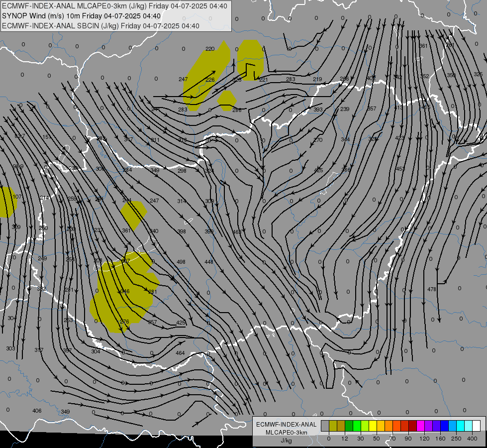Screen dimensions: 487x448
Task: Click the map value 406
Action: (x=37, y=411)
